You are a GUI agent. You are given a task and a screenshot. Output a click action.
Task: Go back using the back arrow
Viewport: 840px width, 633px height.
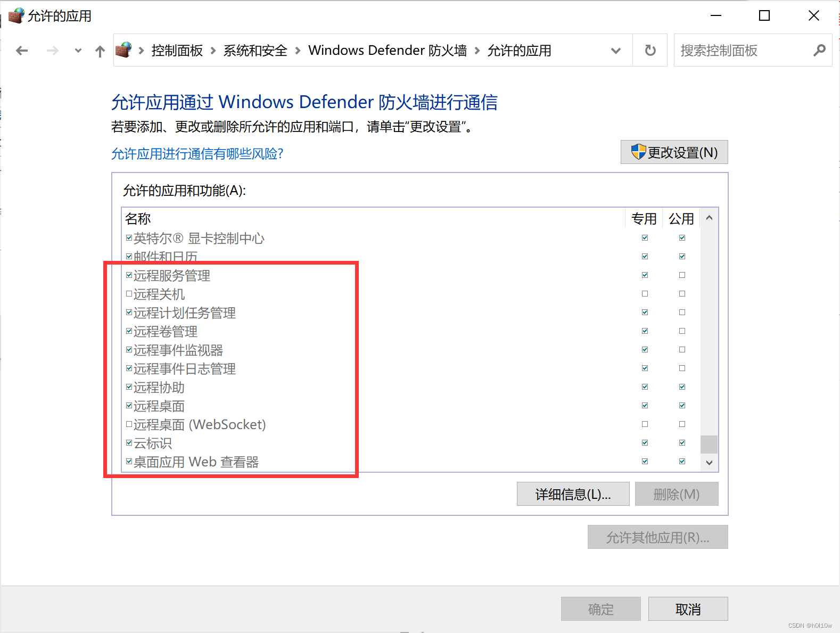22,51
